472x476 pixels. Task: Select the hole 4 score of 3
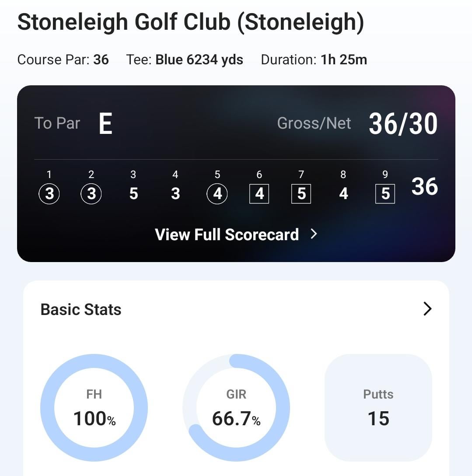tap(175, 193)
